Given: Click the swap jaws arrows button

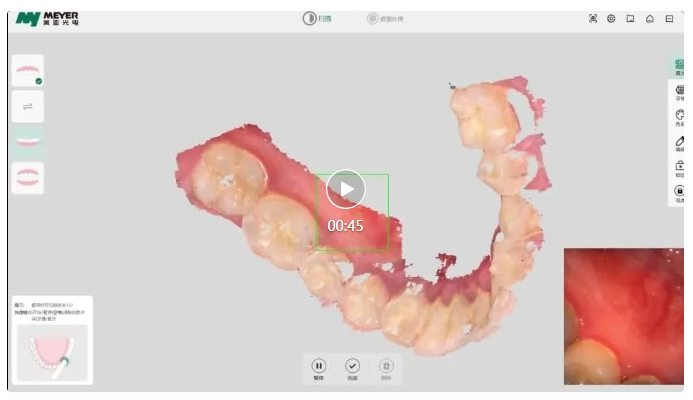Looking at the screenshot, I should pos(28,106).
